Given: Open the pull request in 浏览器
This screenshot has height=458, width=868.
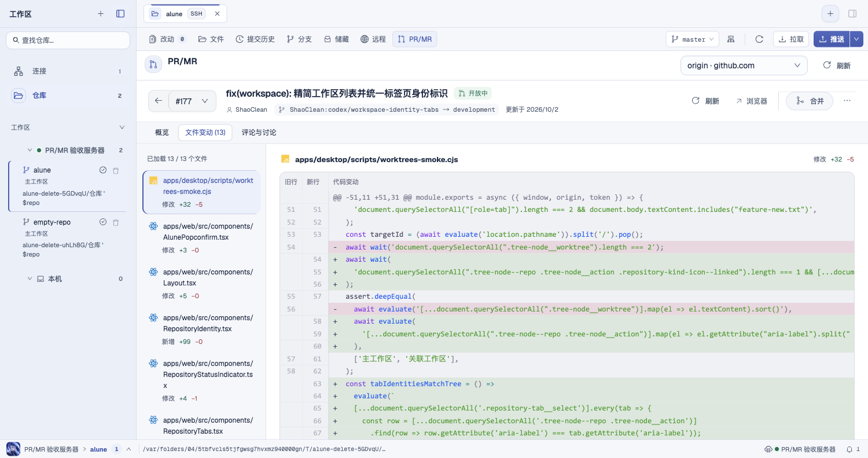Looking at the screenshot, I should (751, 101).
